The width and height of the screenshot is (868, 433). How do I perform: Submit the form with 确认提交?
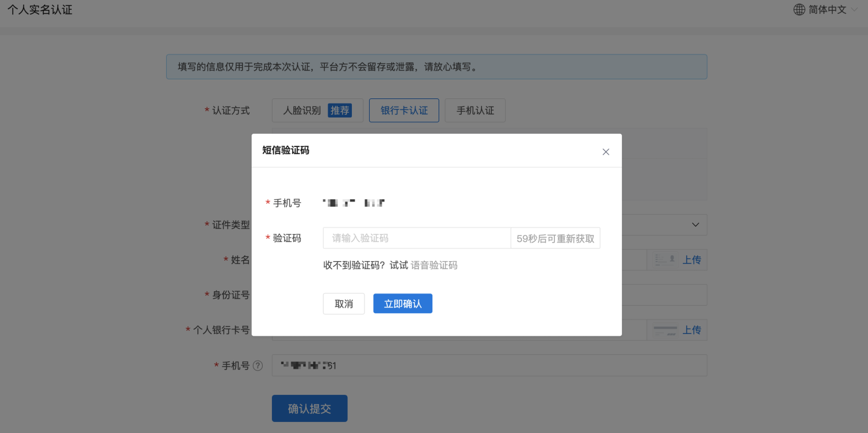[310, 408]
